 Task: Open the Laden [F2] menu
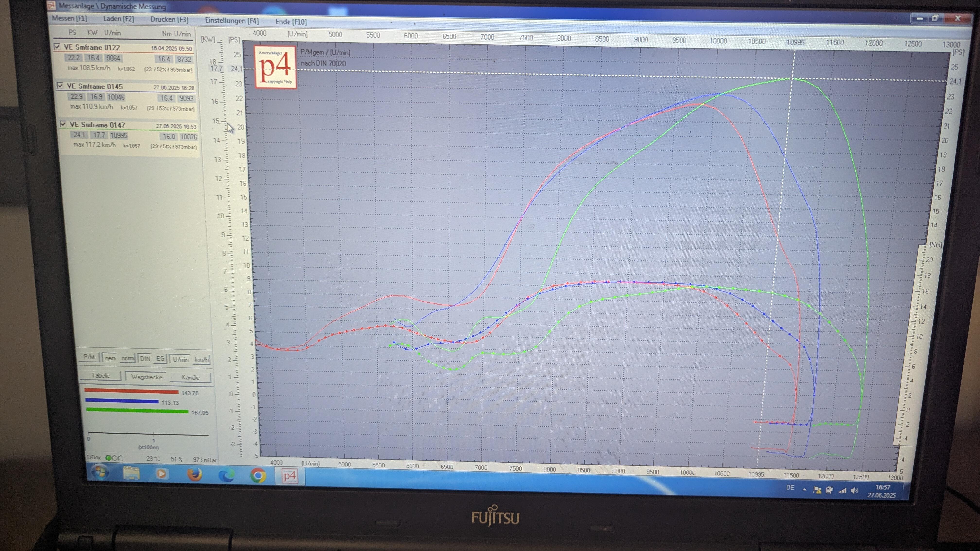[x=118, y=19]
